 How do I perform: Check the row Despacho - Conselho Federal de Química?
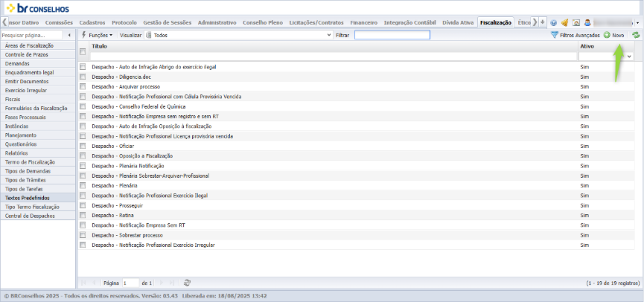tap(83, 106)
